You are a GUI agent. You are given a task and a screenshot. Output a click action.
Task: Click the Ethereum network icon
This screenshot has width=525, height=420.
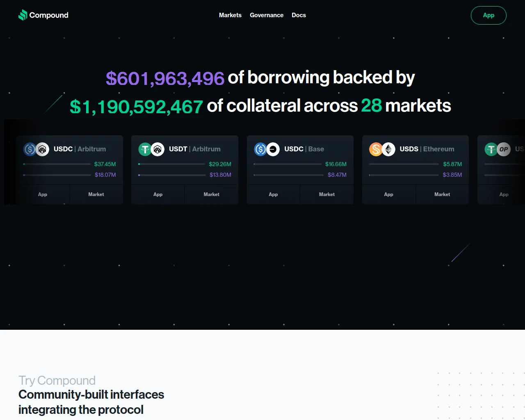(389, 149)
